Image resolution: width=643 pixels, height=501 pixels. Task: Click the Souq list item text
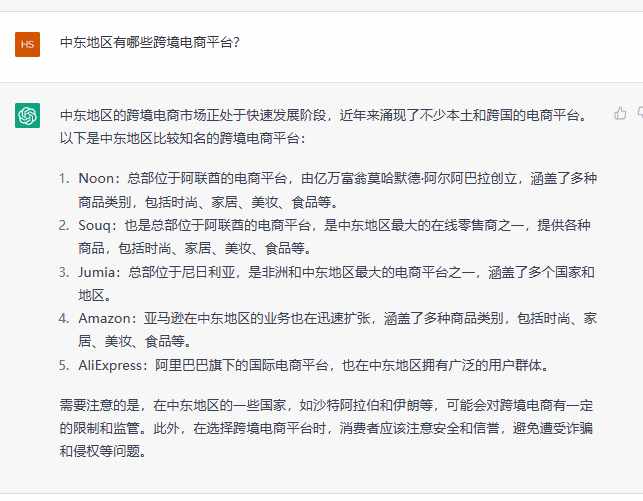(334, 237)
